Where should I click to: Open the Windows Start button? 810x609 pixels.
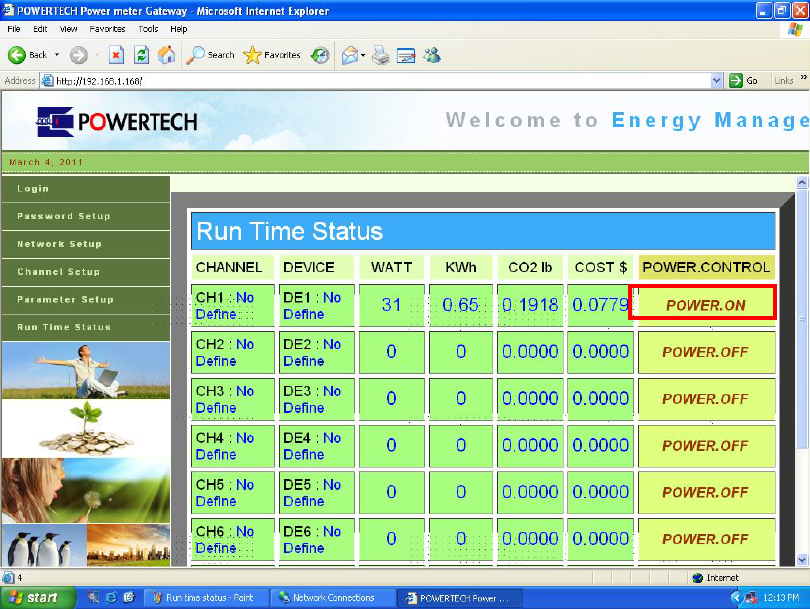36,598
